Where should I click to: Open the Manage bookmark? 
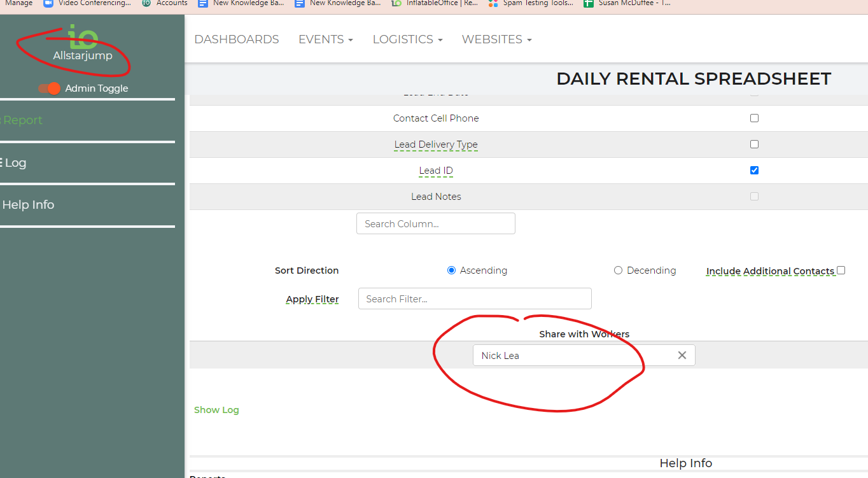[x=18, y=3]
